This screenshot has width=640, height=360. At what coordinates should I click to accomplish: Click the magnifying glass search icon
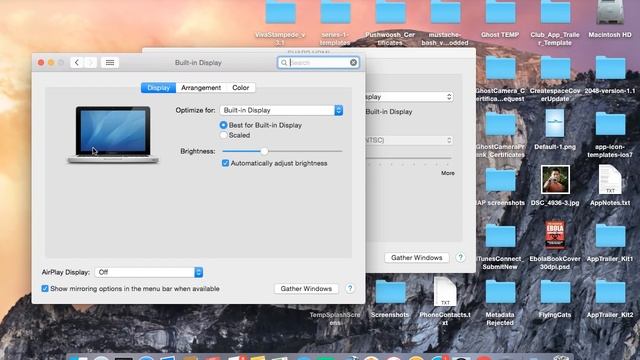coord(284,62)
